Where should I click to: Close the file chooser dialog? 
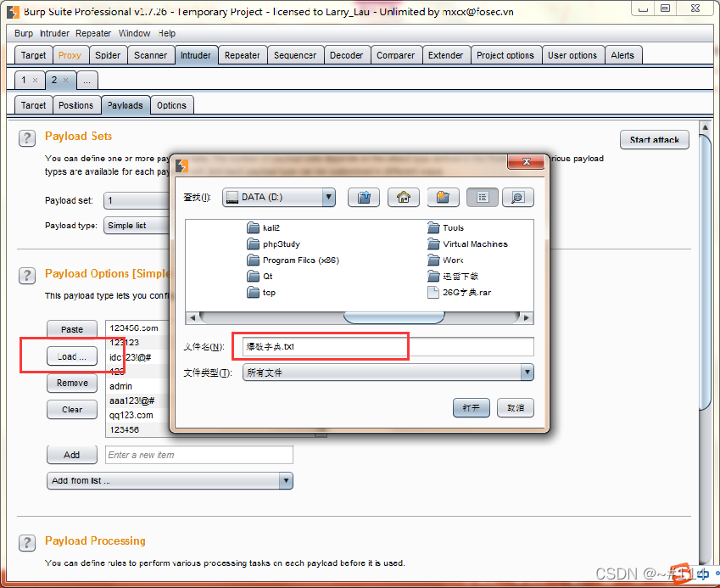(x=527, y=162)
